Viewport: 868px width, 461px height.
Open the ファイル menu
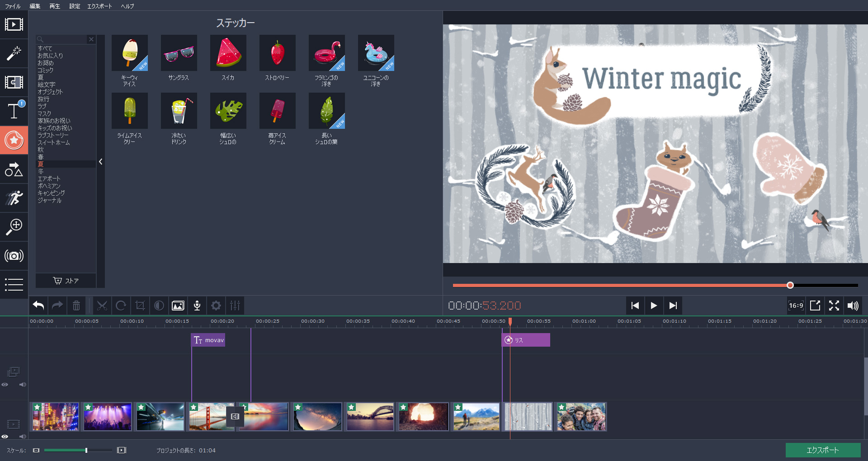tap(13, 6)
